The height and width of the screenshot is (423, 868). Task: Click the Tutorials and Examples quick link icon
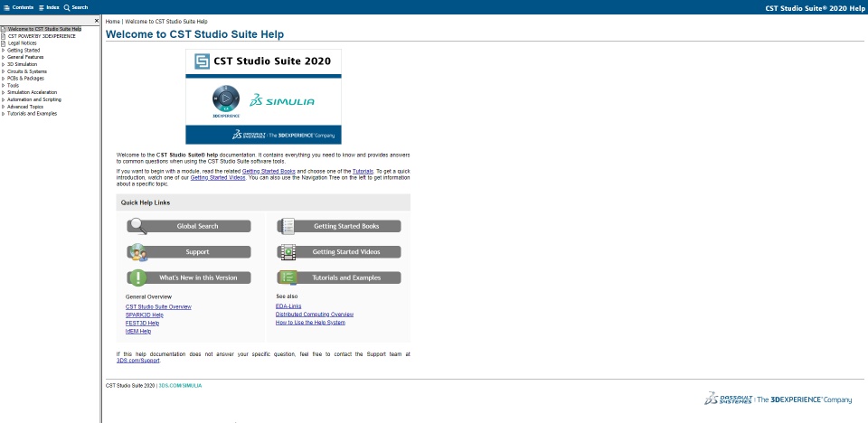tap(288, 277)
